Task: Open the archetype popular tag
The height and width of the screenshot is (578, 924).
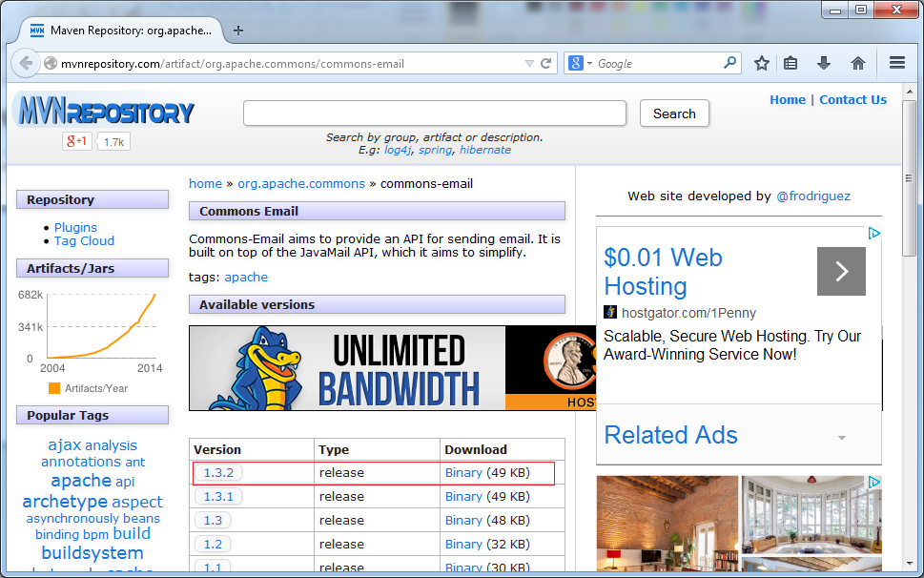Action: coord(65,502)
